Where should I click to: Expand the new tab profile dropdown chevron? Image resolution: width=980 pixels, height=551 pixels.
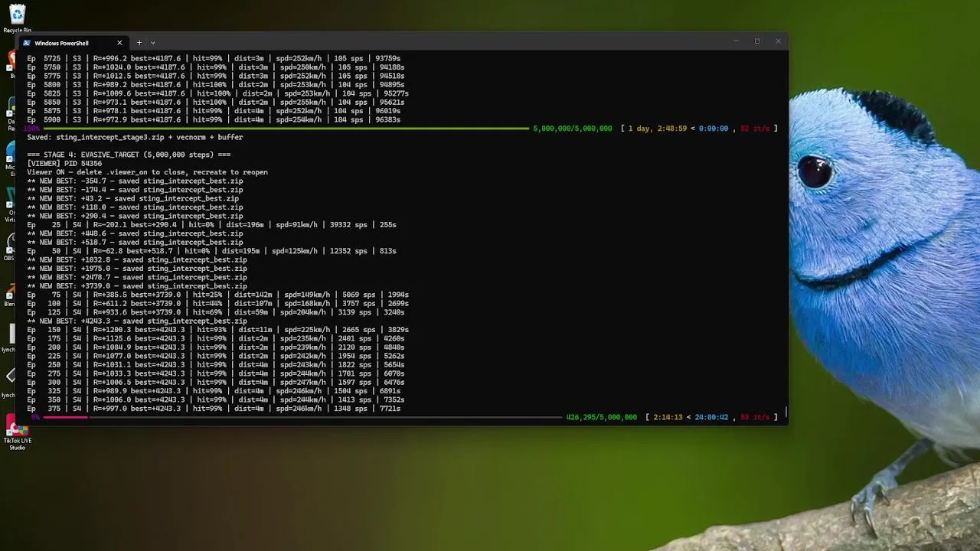(152, 43)
